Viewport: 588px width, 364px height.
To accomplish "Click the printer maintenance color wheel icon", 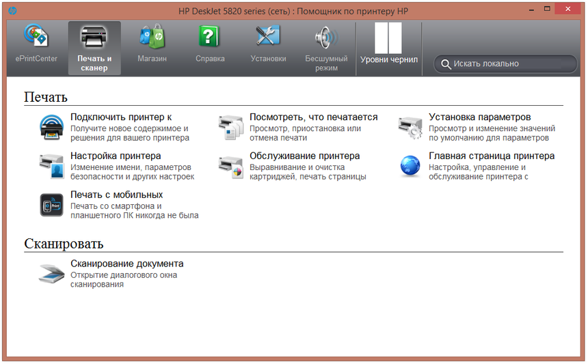I will point(230,167).
